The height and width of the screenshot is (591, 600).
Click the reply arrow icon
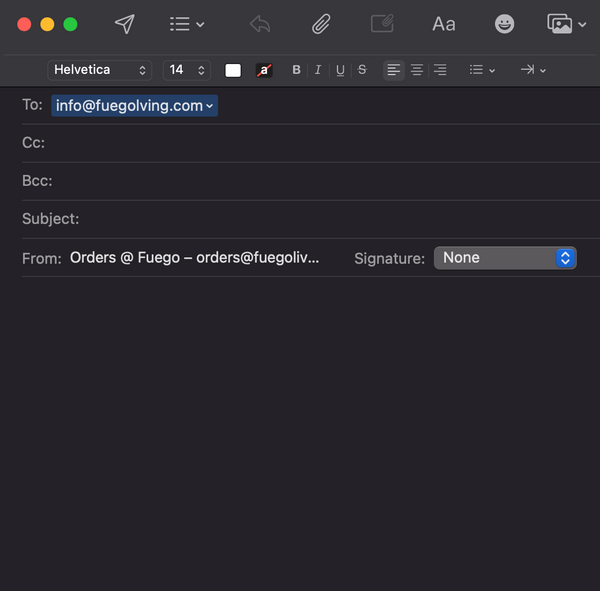[x=260, y=24]
